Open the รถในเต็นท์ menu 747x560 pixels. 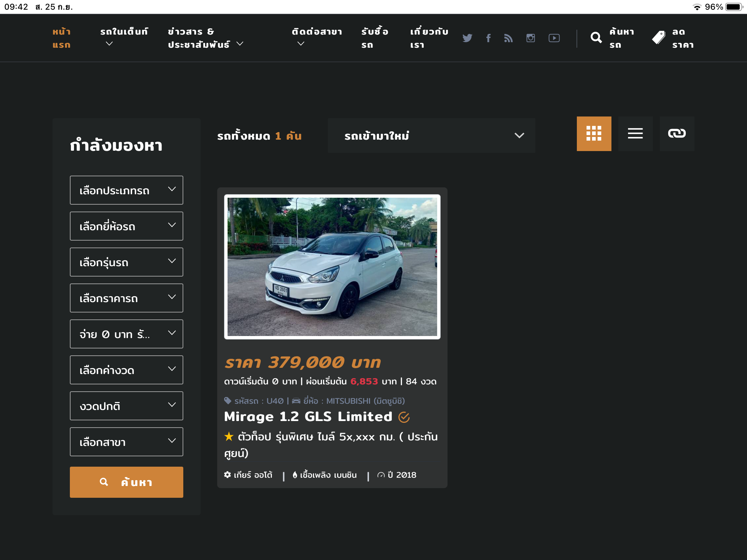[124, 37]
